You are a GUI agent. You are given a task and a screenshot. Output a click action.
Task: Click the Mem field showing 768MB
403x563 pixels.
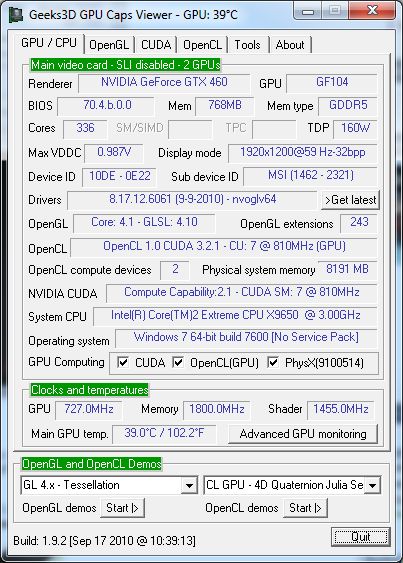pyautogui.click(x=224, y=106)
